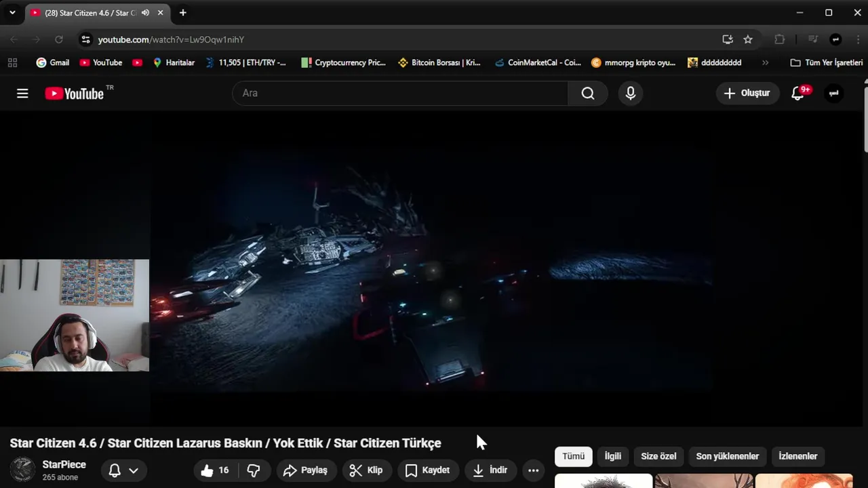Select the Size özel filter chip
The image size is (868, 488).
coord(658,456)
